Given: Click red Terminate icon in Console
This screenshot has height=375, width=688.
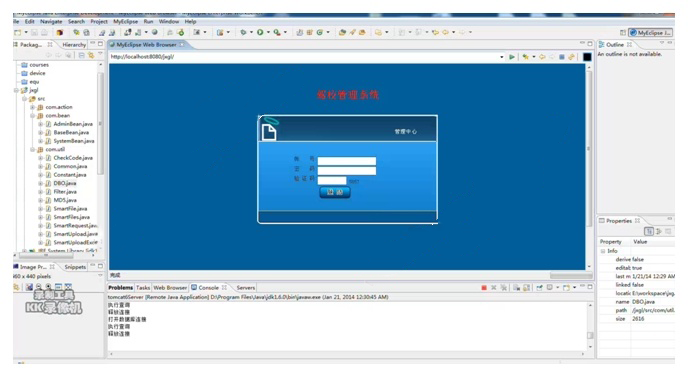Looking at the screenshot, I should tap(484, 288).
